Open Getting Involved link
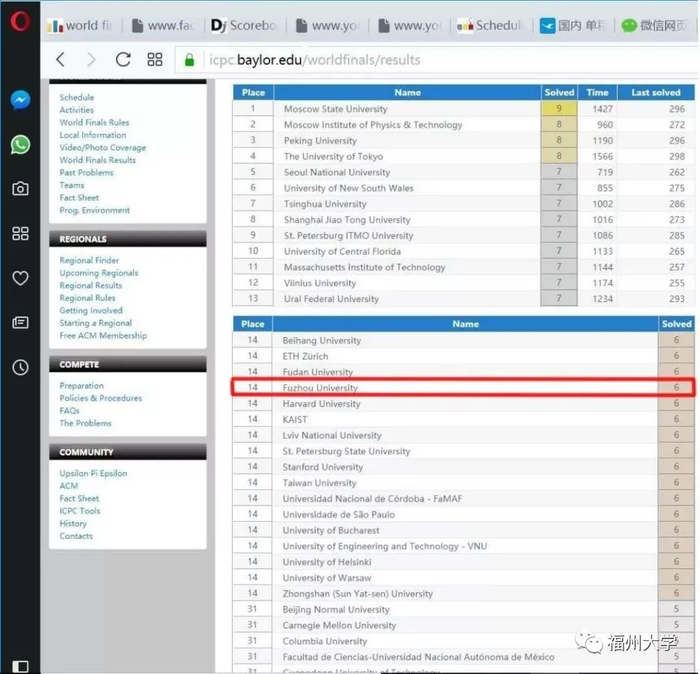The image size is (700, 674). [x=91, y=310]
